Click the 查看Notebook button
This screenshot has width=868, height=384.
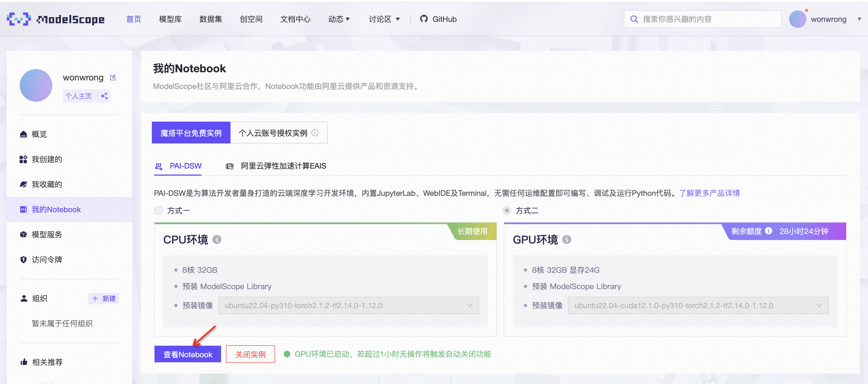point(187,354)
